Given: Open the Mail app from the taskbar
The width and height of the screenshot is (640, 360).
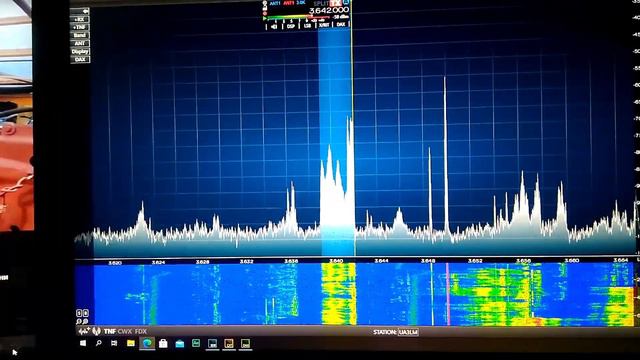Looking at the screenshot, I should (x=180, y=344).
